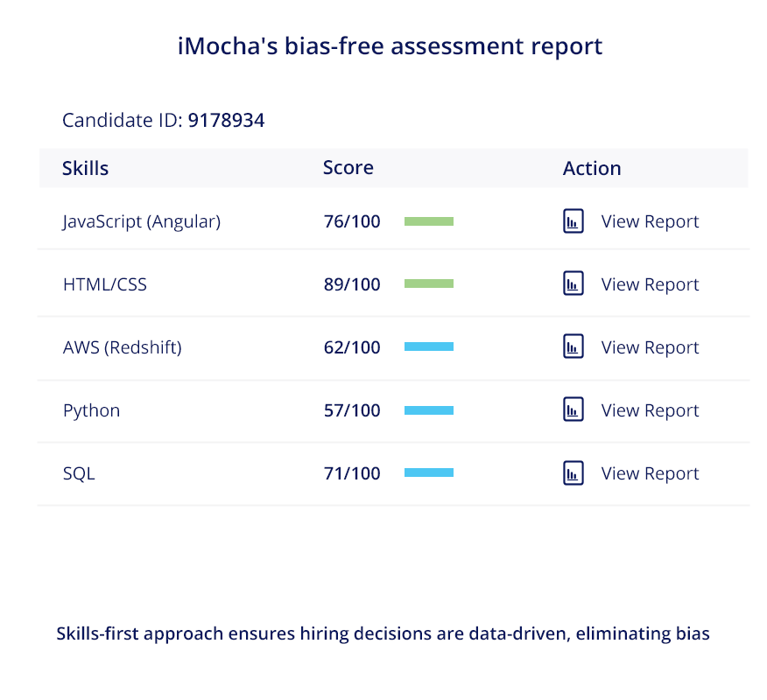Click the Action column header
This screenshot has width=767, height=700.
pyautogui.click(x=592, y=168)
